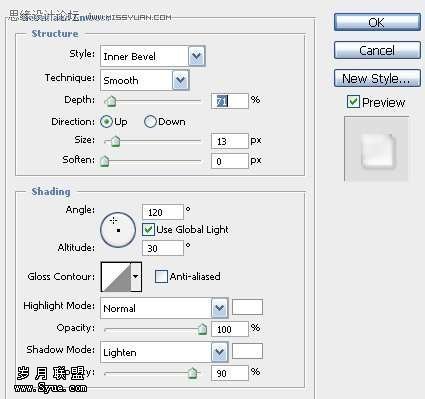This screenshot has height=399, width=425.
Task: Click the OK button
Action: tap(377, 23)
